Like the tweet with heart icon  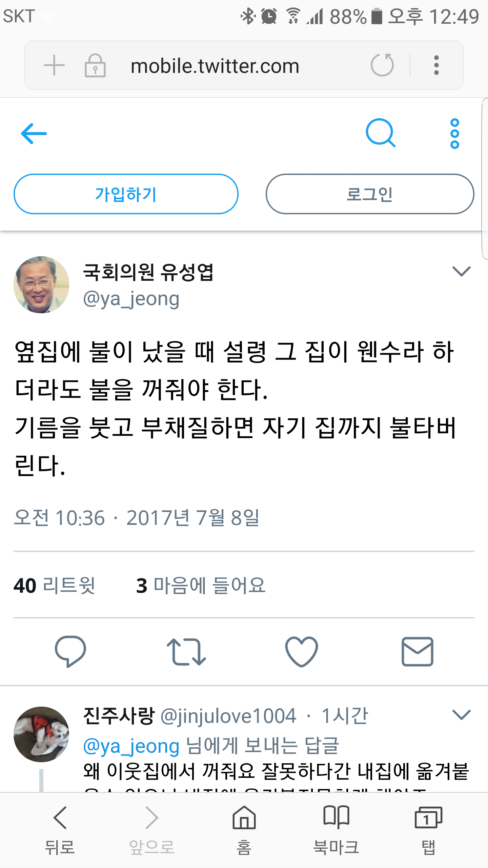click(302, 651)
